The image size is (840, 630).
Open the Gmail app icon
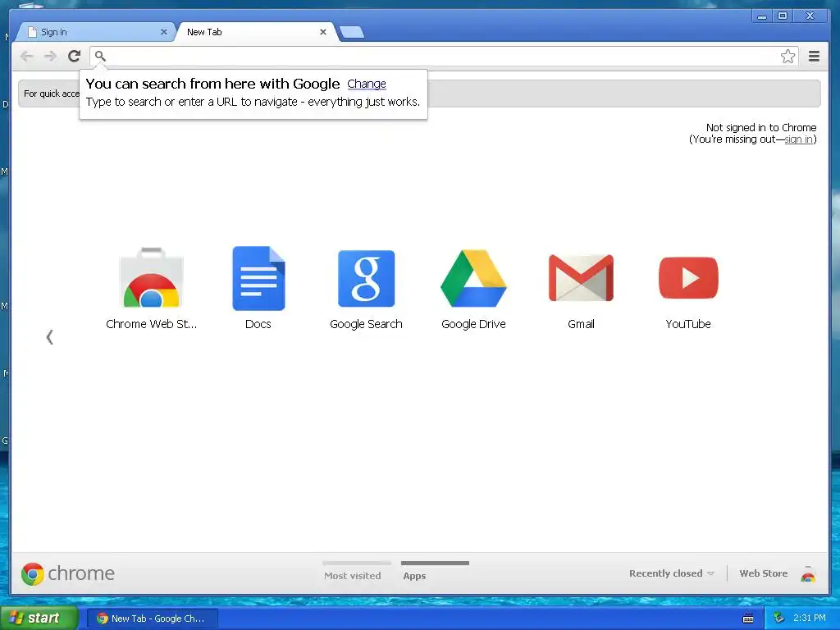582,278
